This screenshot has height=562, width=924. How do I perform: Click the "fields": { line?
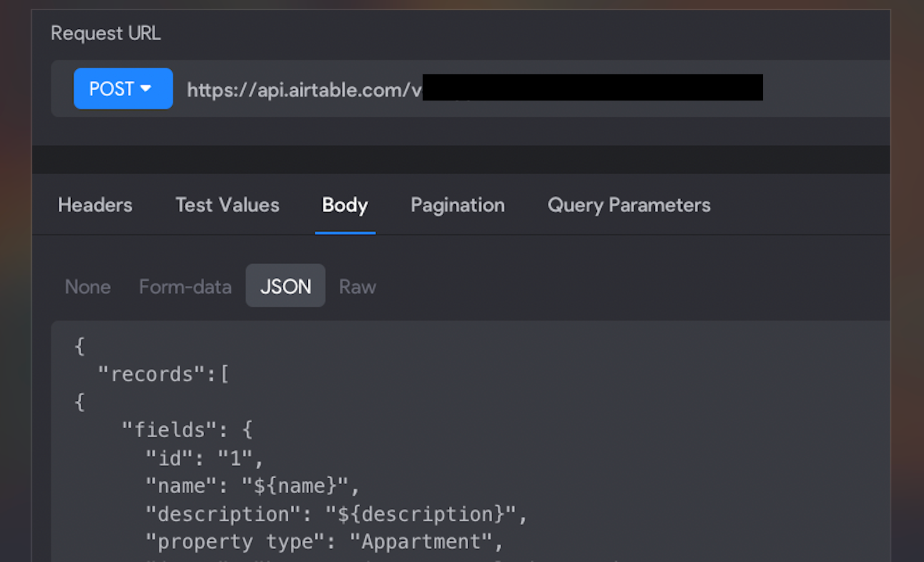pyautogui.click(x=187, y=430)
